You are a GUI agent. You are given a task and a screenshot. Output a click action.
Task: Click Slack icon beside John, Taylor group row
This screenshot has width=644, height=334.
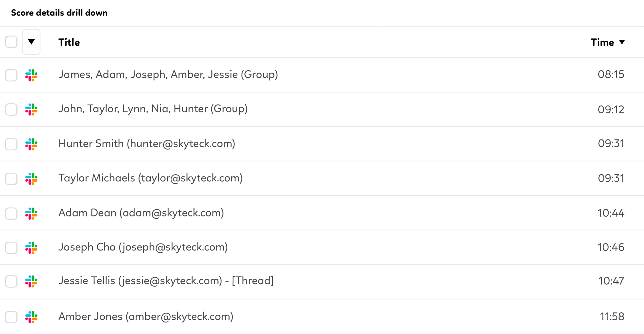pyautogui.click(x=31, y=110)
